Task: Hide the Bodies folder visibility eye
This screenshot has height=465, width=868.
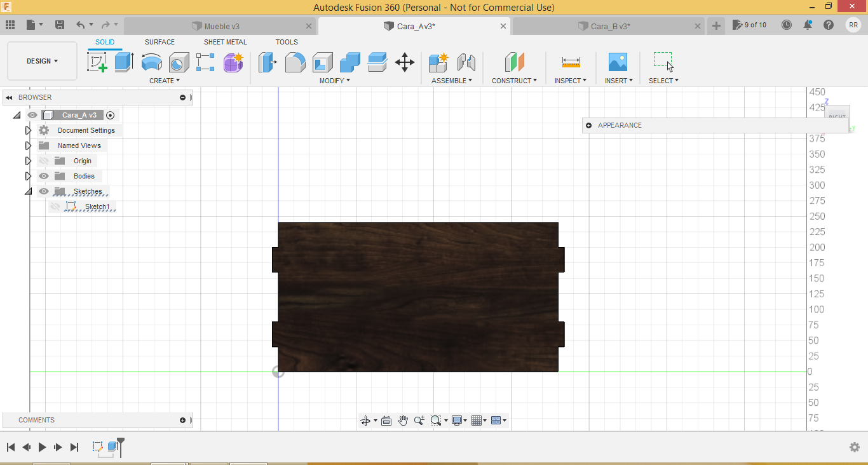Action: click(44, 176)
